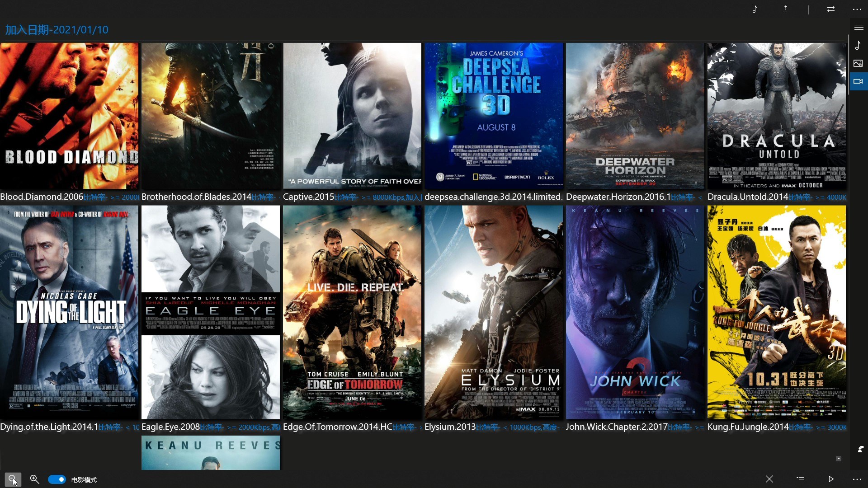Image resolution: width=868 pixels, height=488 pixels.
Task: Select the John Wick Chapter 2 poster
Action: pyautogui.click(x=635, y=312)
